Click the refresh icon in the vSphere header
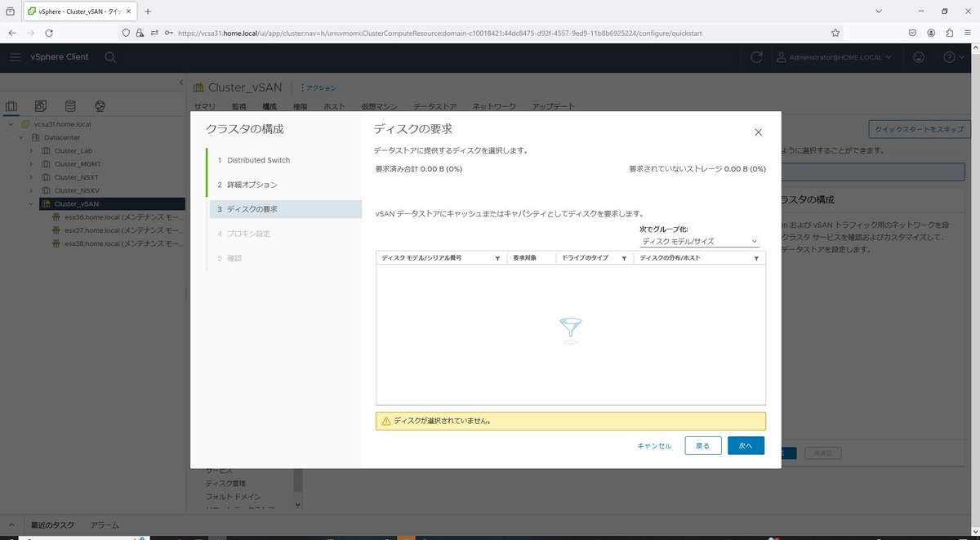 point(756,57)
